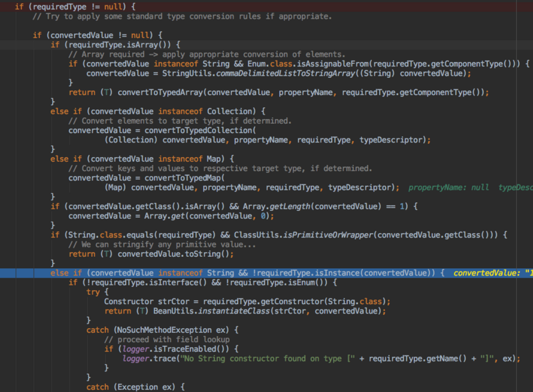Click the method name 'commaDelimitedListToStringArray'

tap(286, 73)
